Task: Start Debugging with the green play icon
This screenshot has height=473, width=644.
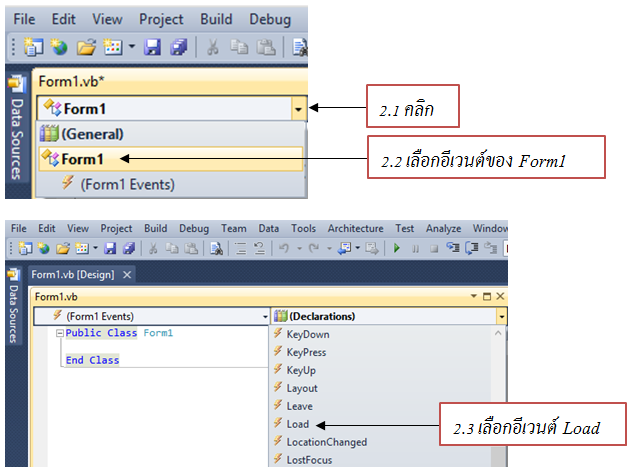Action: [396, 248]
